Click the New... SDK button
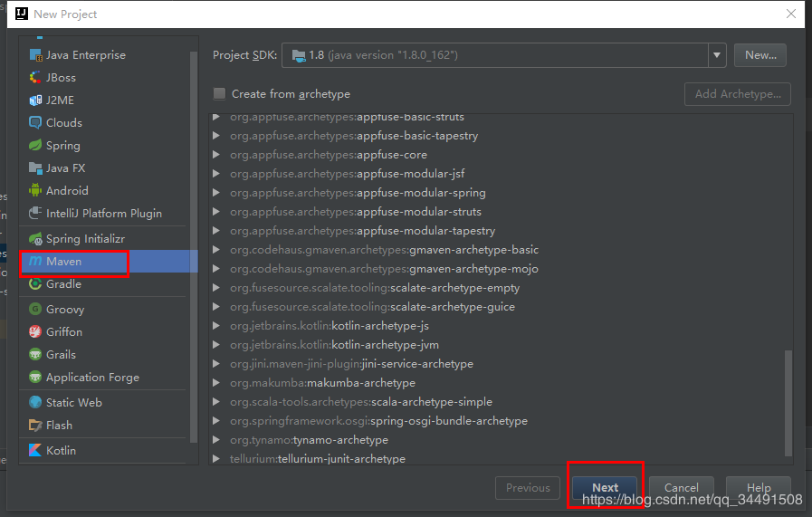 point(760,55)
